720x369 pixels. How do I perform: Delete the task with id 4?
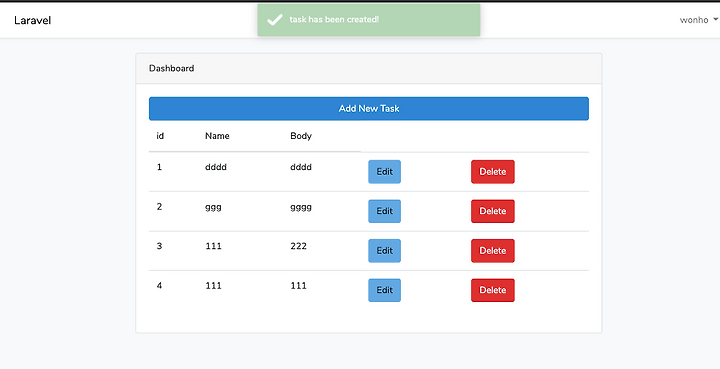point(493,290)
